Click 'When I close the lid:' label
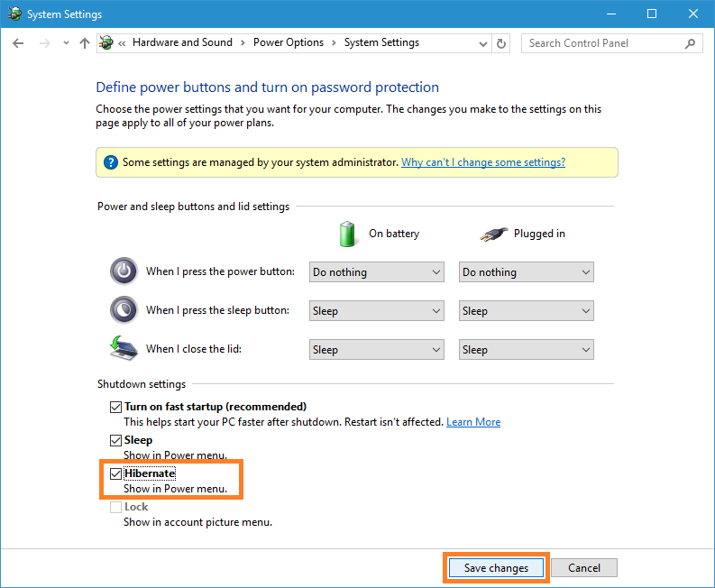This screenshot has height=588, width=715. pos(194,349)
